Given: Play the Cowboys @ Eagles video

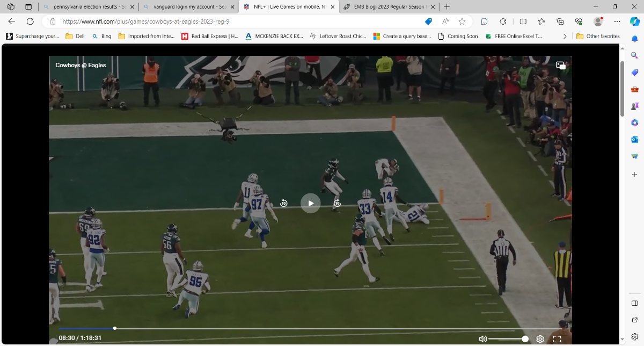Looking at the screenshot, I should [310, 203].
